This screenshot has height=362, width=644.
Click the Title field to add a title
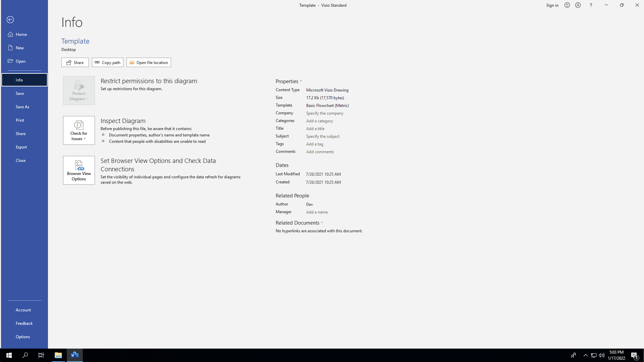pyautogui.click(x=315, y=128)
